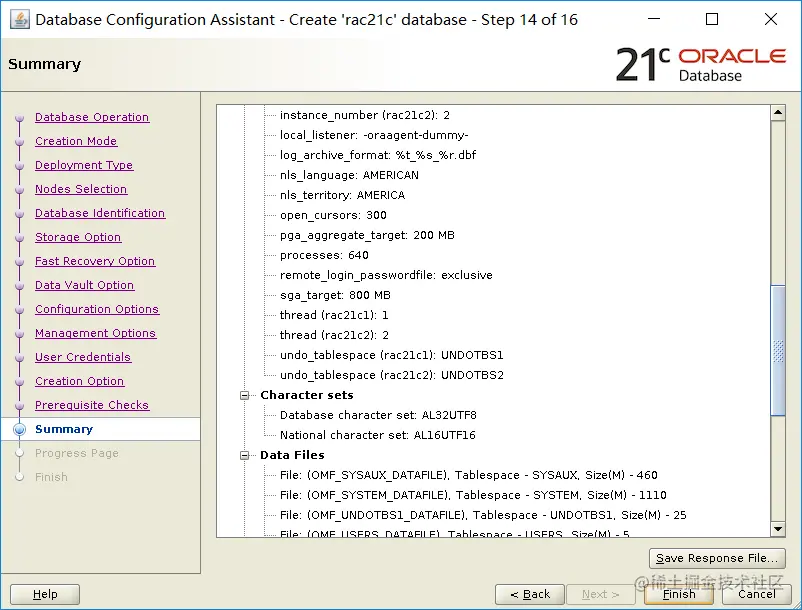
Task: Collapse the Data Files tree node
Action: click(x=244, y=455)
